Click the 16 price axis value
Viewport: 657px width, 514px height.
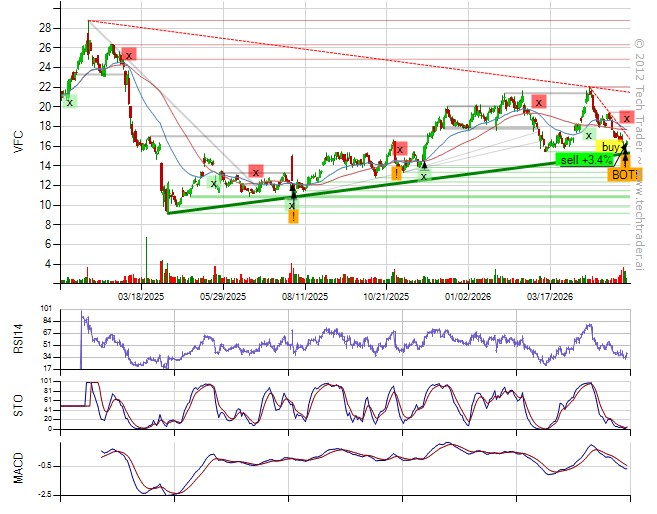pos(45,146)
